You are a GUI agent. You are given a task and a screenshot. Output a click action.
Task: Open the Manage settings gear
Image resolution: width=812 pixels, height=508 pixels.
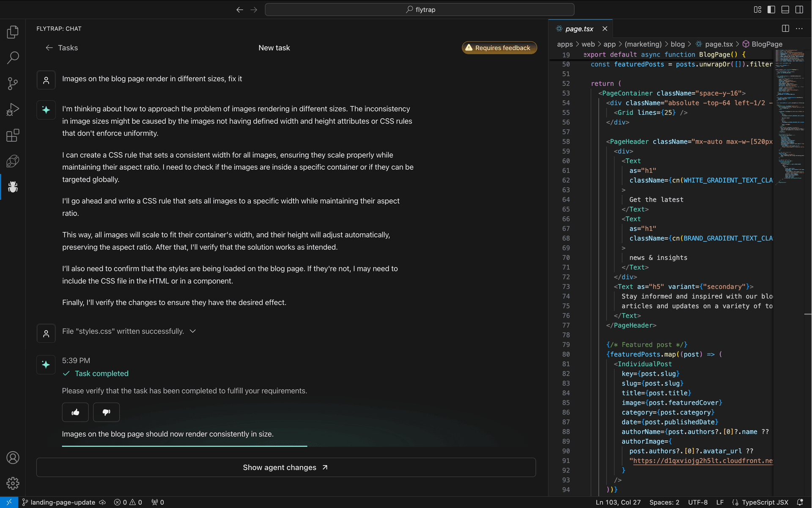coord(13,483)
